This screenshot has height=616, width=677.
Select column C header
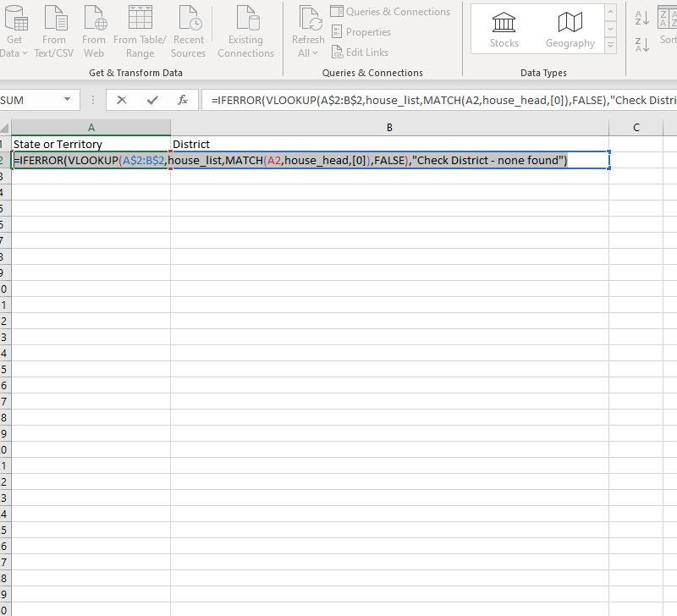pyautogui.click(x=636, y=128)
